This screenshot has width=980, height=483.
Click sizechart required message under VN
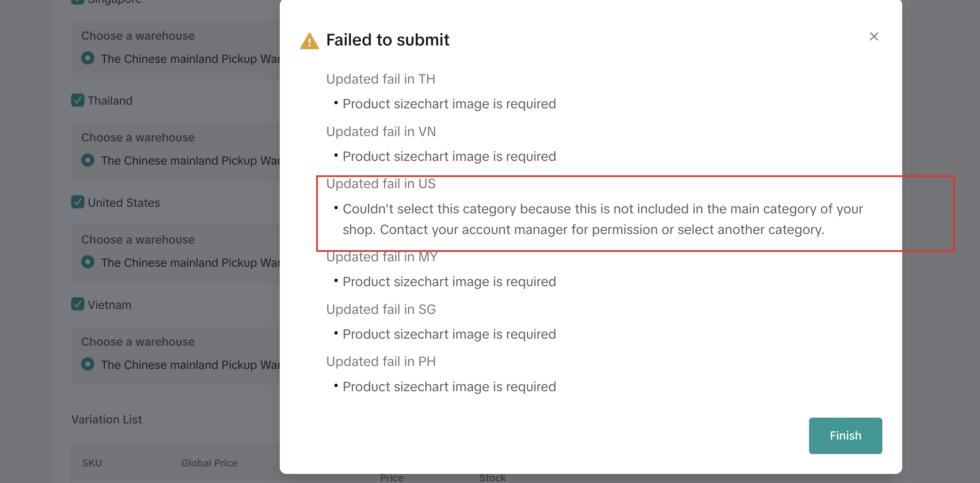tap(449, 156)
